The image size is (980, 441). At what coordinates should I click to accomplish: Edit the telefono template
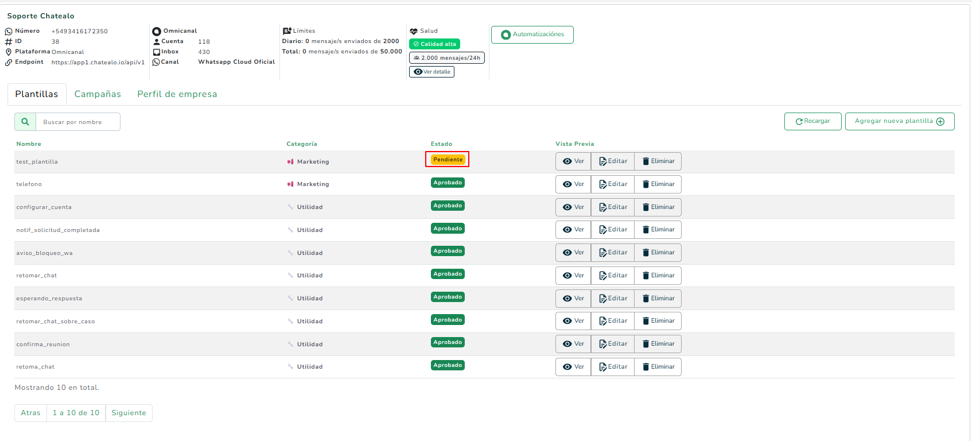point(613,184)
